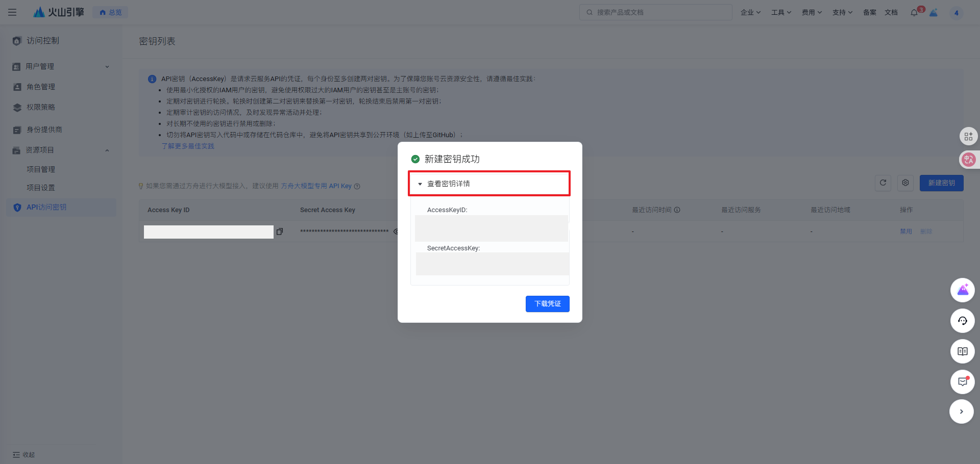Collapse the sidebar with 收起

coord(24,455)
